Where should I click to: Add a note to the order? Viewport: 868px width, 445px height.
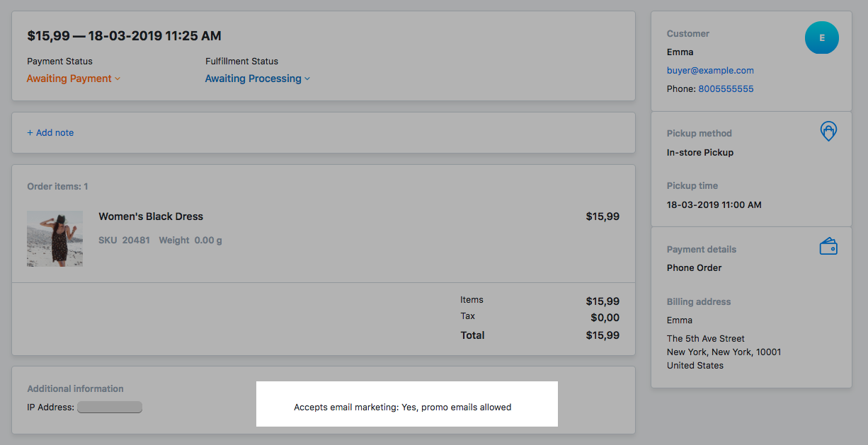[50, 132]
